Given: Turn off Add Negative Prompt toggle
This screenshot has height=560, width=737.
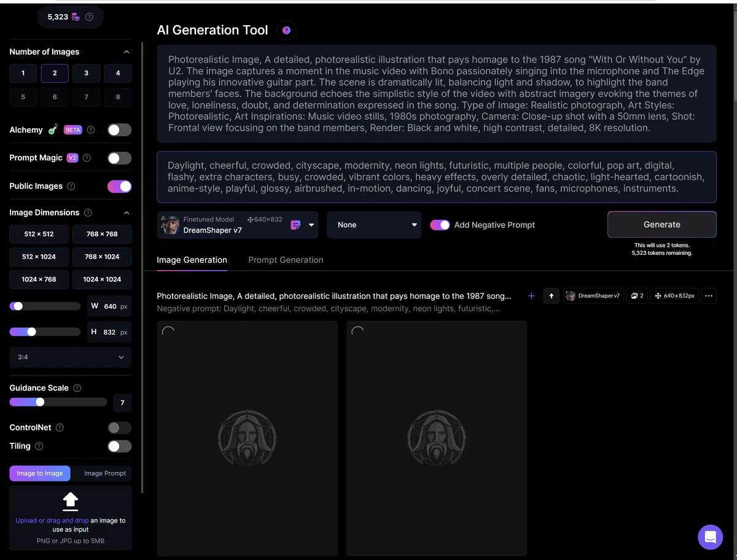Looking at the screenshot, I should 440,225.
